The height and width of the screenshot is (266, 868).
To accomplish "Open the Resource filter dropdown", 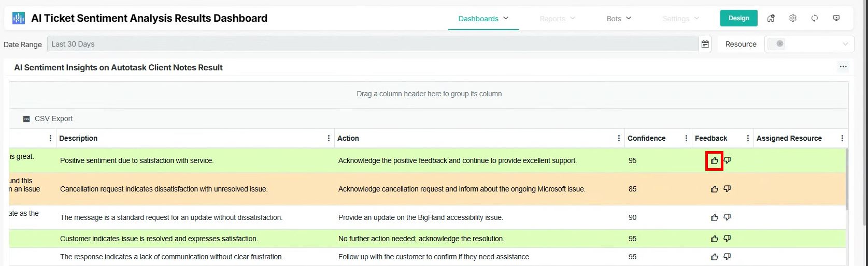I will click(845, 44).
